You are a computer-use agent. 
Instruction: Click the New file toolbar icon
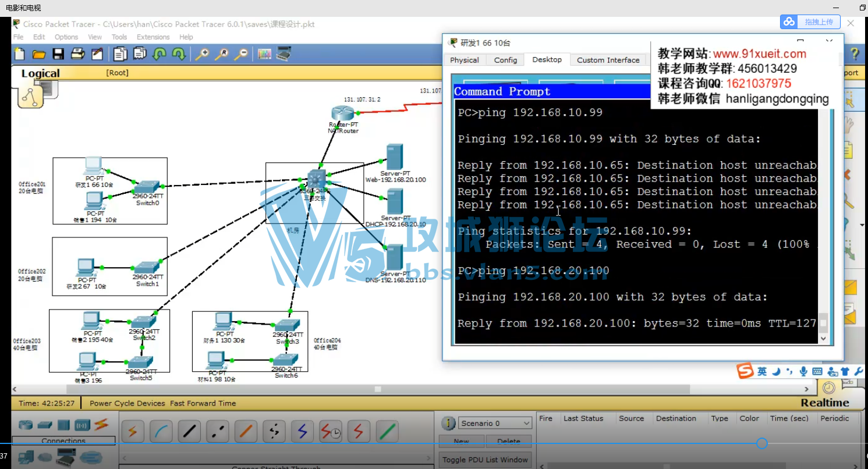pyautogui.click(x=20, y=54)
